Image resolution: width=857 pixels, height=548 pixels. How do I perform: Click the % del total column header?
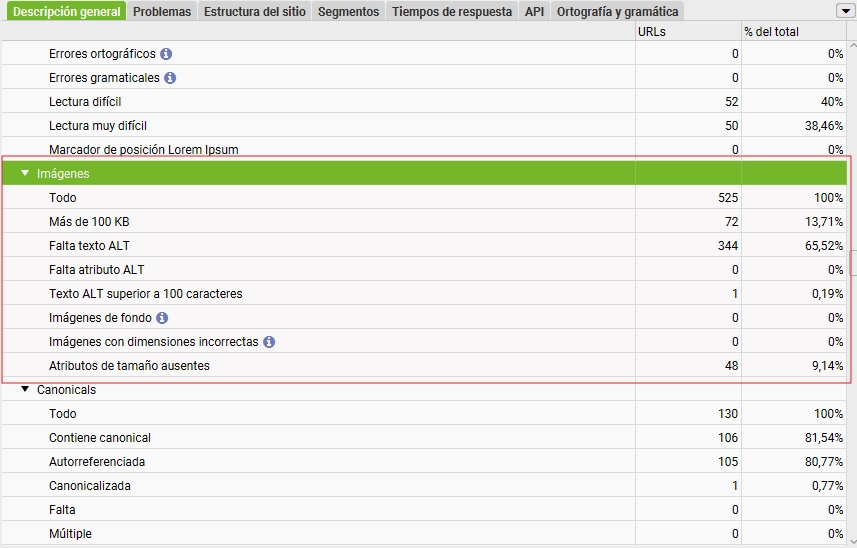pyautogui.click(x=794, y=32)
